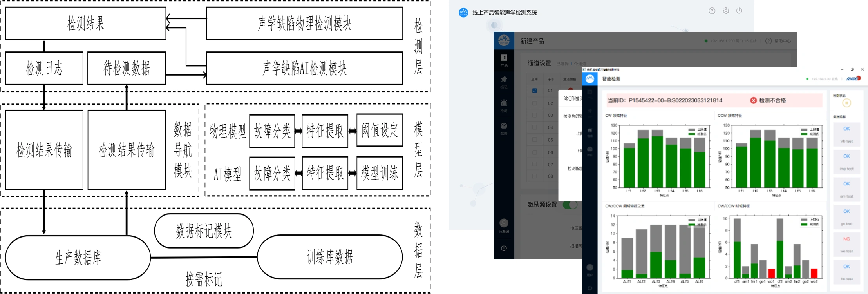Click the 192.168.2.30 在线 status text
The height and width of the screenshot is (294, 868).
[x=825, y=79]
